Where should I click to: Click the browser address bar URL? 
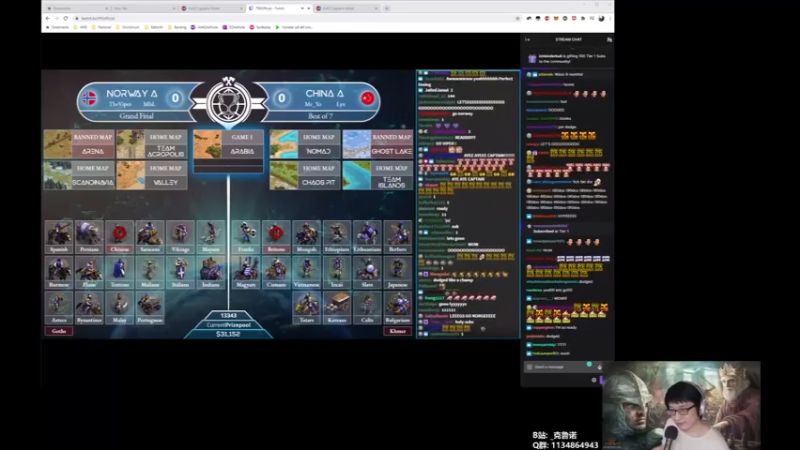click(x=98, y=18)
